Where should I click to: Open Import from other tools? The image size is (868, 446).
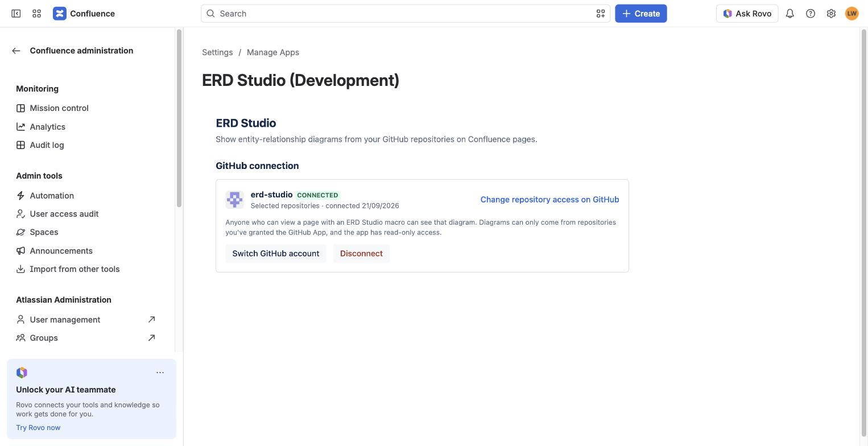tap(75, 269)
